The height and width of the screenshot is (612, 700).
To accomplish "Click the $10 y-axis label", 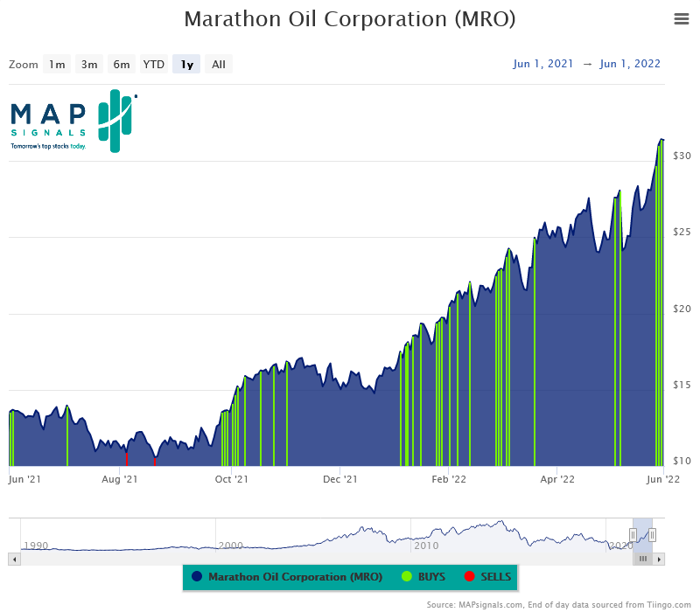I will (x=682, y=461).
